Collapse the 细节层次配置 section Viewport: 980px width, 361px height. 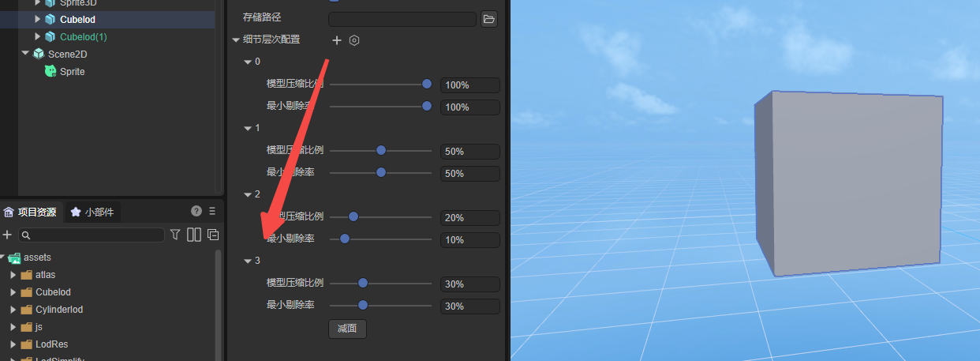[x=236, y=40]
